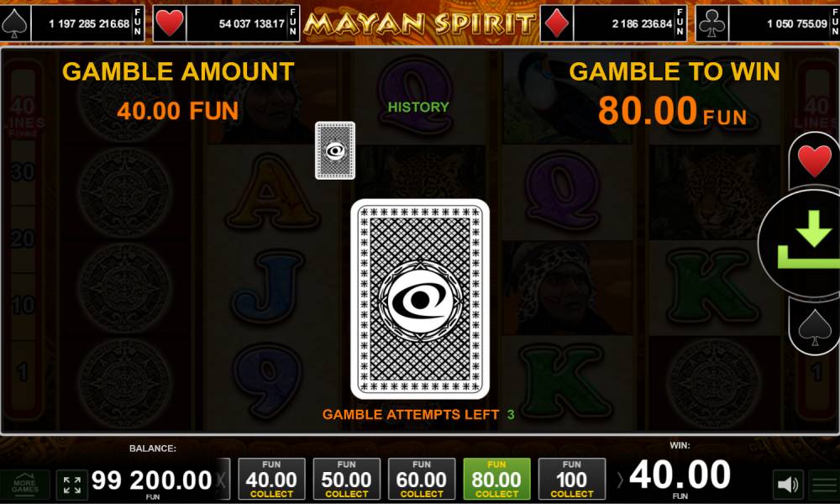Click the diamond jackpot icon
This screenshot has width=840, height=504.
(556, 23)
